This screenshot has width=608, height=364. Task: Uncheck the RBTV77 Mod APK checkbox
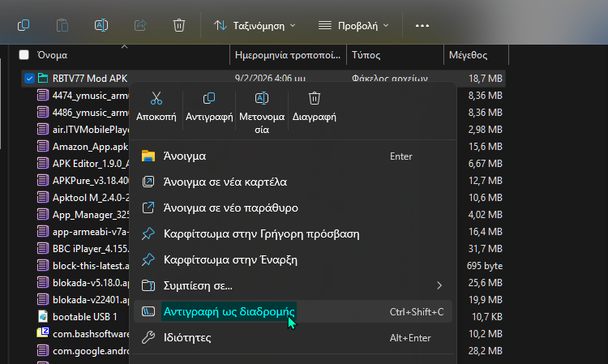(x=29, y=79)
